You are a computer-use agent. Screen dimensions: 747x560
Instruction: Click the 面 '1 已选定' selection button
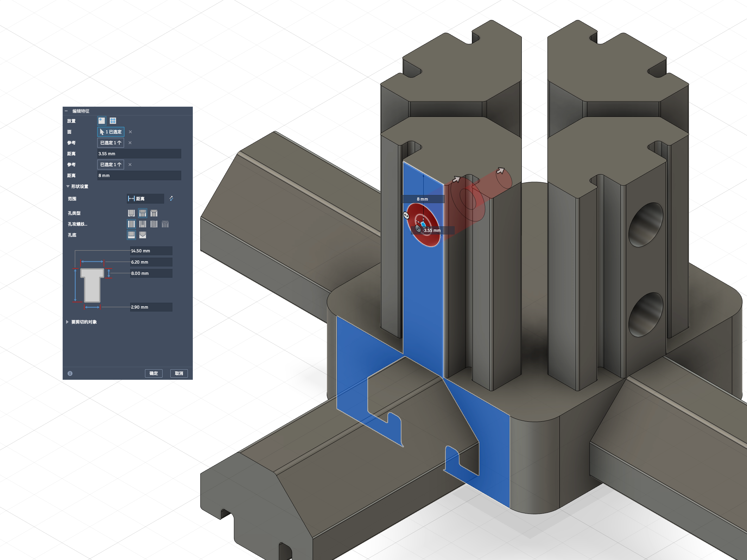pos(110,132)
